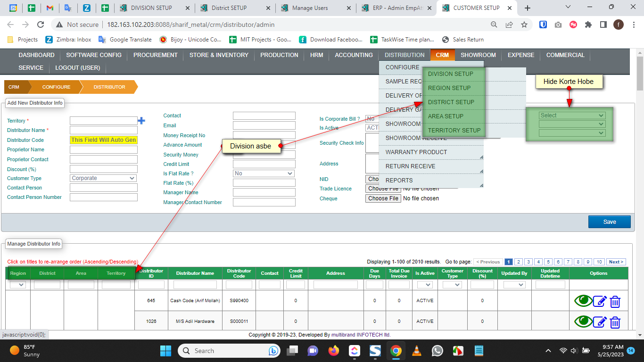Screen dimensions: 644x362
Task: Expand the Is Flat Rate dropdown
Action: [x=264, y=173]
